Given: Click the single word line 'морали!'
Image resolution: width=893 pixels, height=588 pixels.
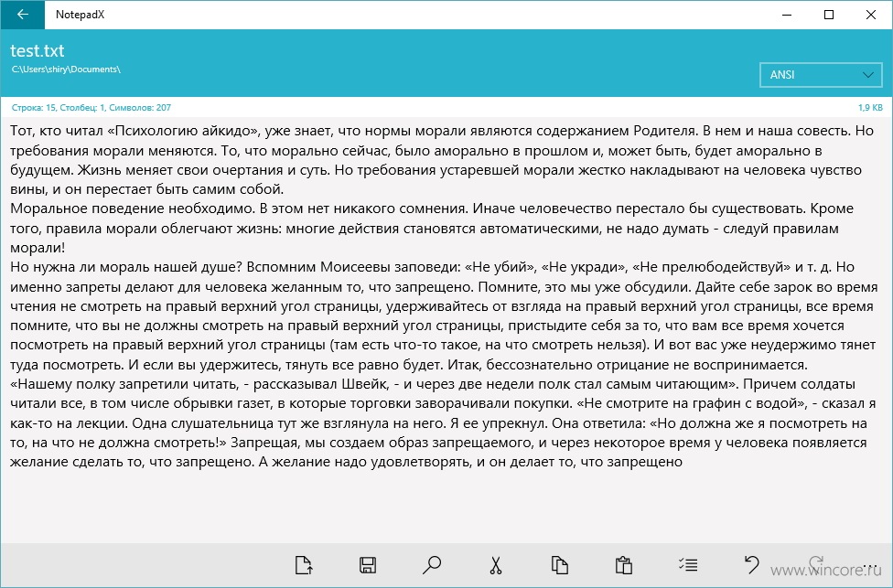Looking at the screenshot, I should pos(38,248).
